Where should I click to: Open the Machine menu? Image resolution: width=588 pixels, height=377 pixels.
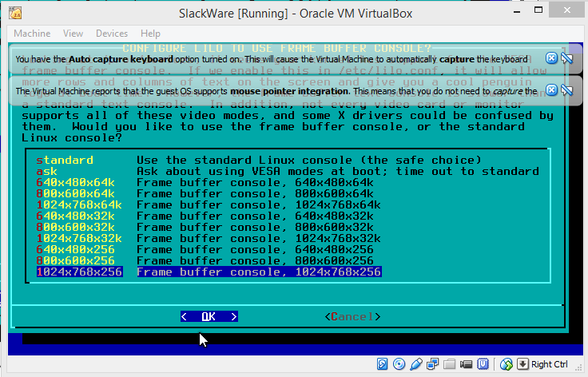[x=32, y=34]
